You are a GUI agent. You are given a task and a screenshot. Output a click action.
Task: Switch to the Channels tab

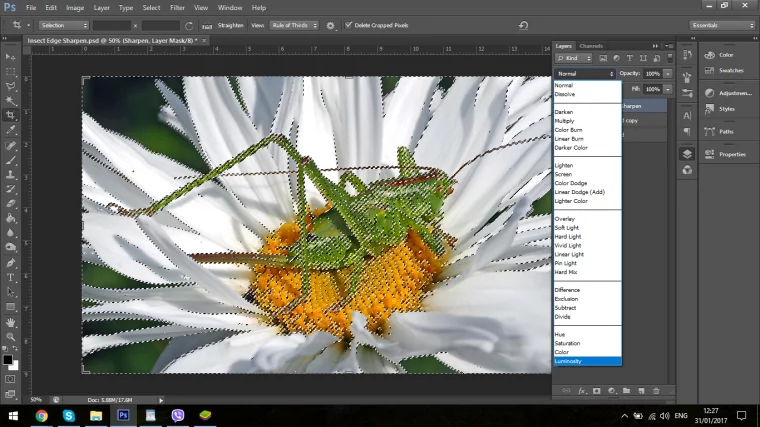591,46
